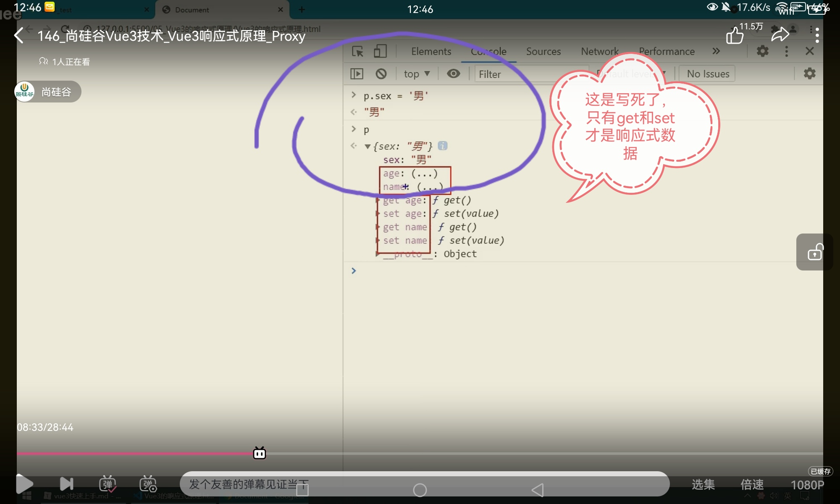Screen dimensions: 840x504
Task: Open the 1080P quality selector
Action: [807, 485]
